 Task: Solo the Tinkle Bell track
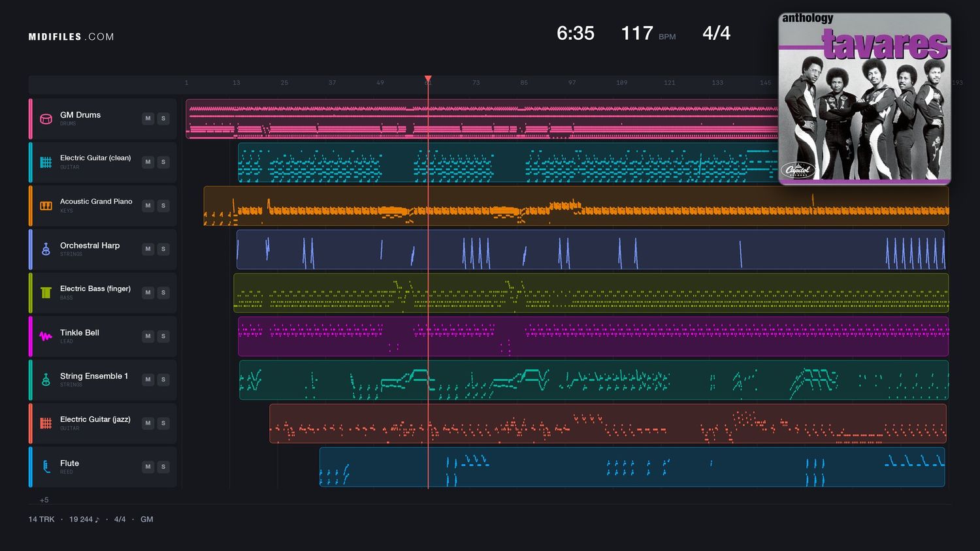[x=163, y=336]
